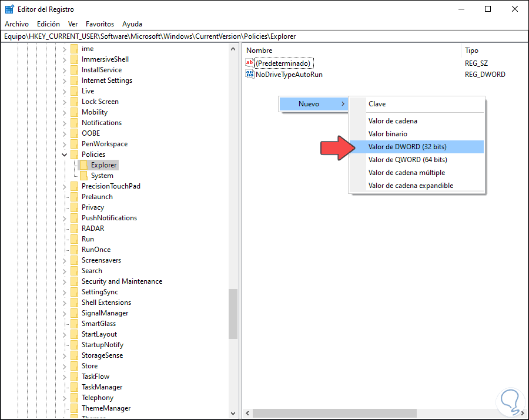Click the RADAR folder icon
This screenshot has height=420, width=529.
[74, 228]
